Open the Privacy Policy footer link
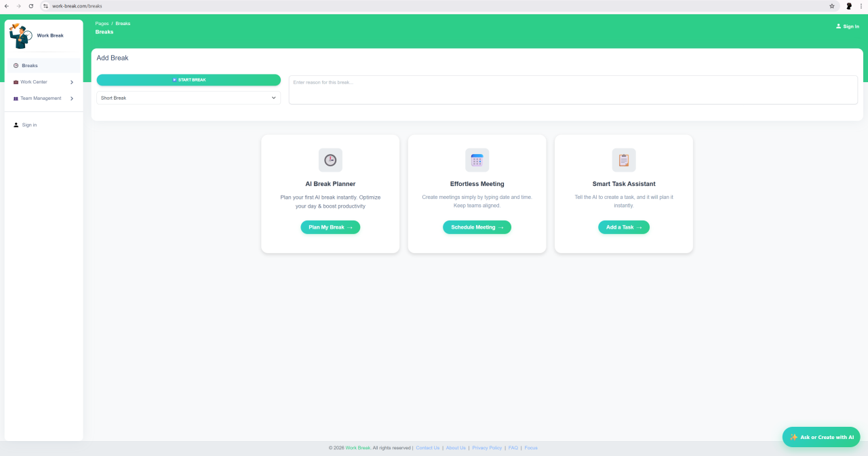The width and height of the screenshot is (868, 456). click(x=487, y=448)
